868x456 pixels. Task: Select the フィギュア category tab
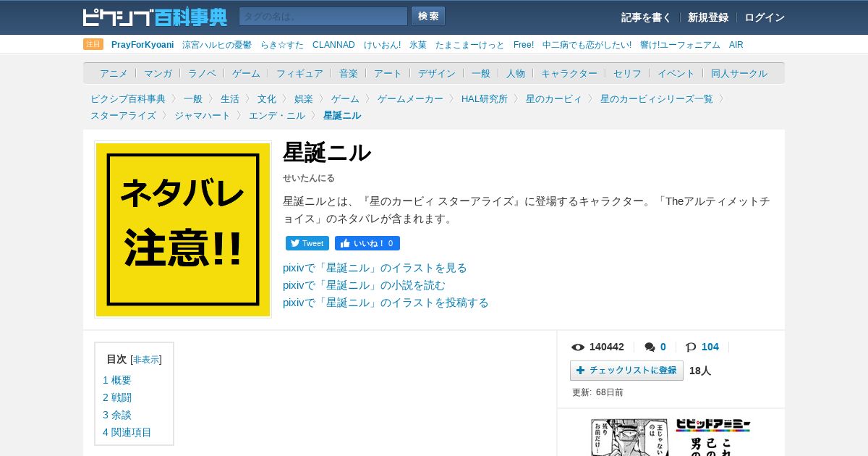[x=299, y=73]
